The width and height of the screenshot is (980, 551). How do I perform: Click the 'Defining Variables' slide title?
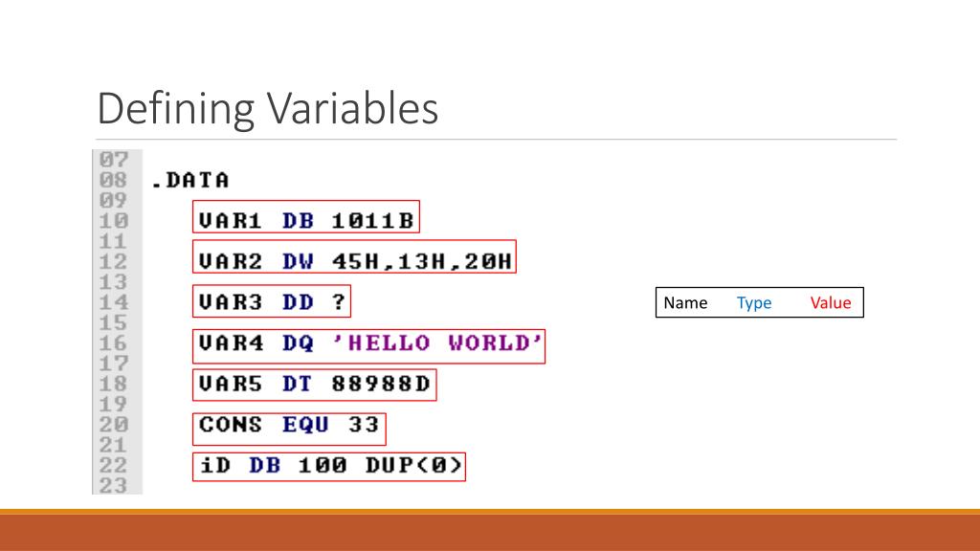(x=268, y=109)
